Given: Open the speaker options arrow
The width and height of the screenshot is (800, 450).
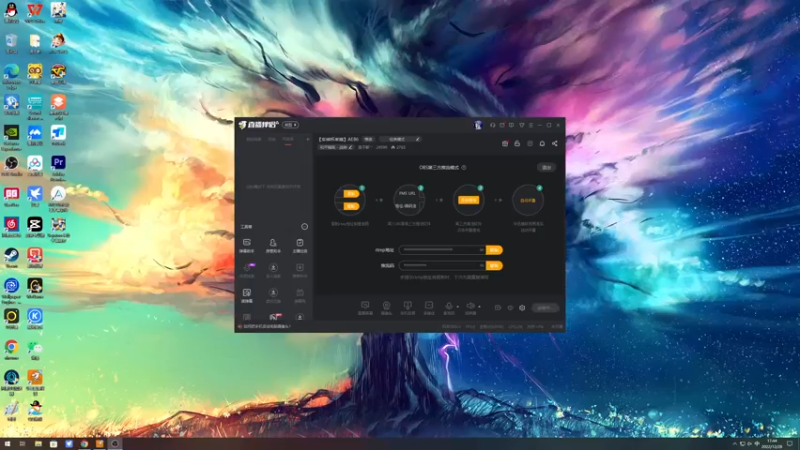Looking at the screenshot, I should point(479,307).
